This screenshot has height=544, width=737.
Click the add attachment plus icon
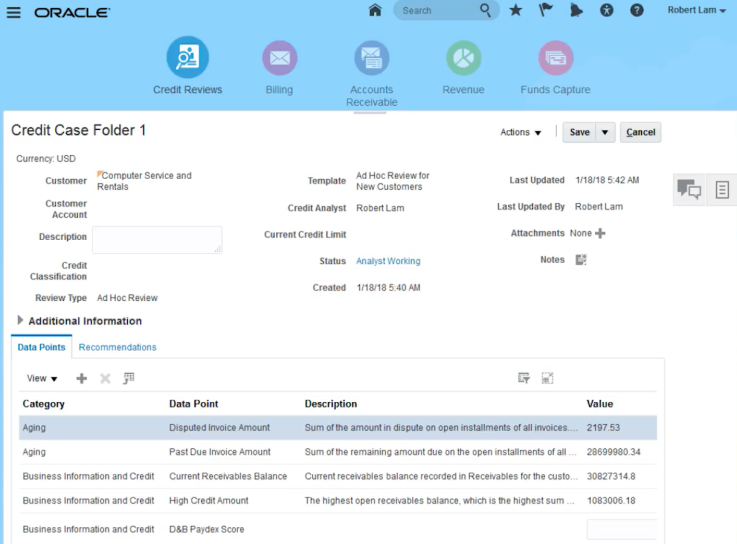point(600,233)
